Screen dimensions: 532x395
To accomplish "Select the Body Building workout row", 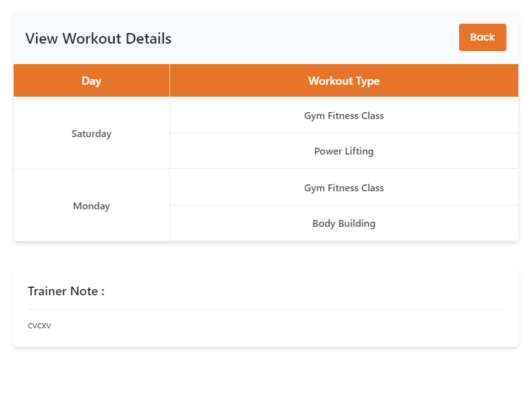I will [x=344, y=224].
